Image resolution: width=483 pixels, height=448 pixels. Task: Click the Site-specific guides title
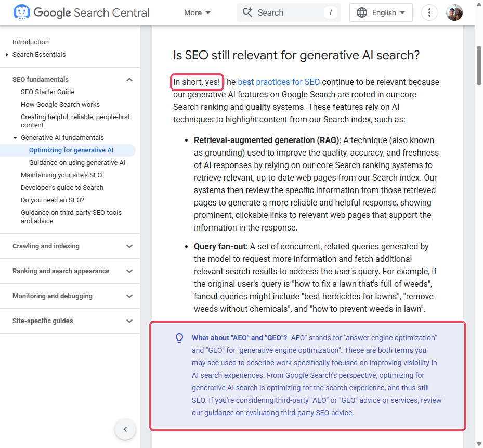tap(43, 321)
